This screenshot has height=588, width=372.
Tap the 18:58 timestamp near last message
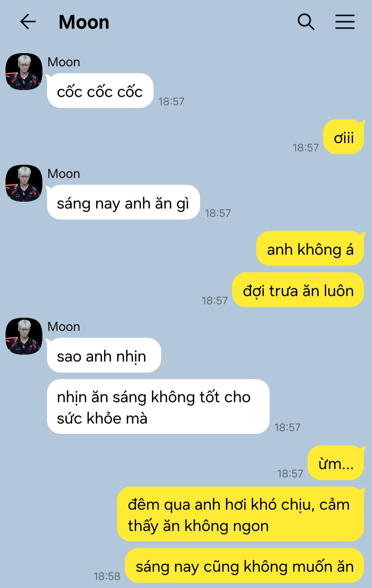(x=107, y=576)
